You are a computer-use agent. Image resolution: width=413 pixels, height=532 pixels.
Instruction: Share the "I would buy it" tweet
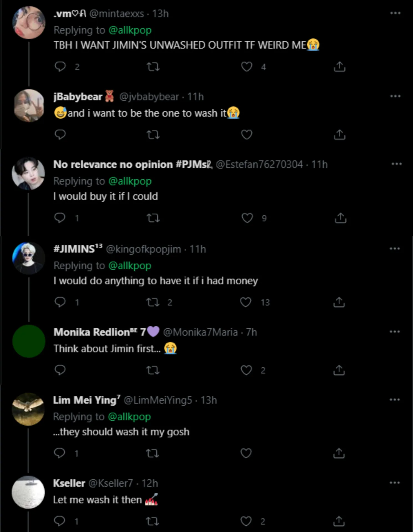340,218
